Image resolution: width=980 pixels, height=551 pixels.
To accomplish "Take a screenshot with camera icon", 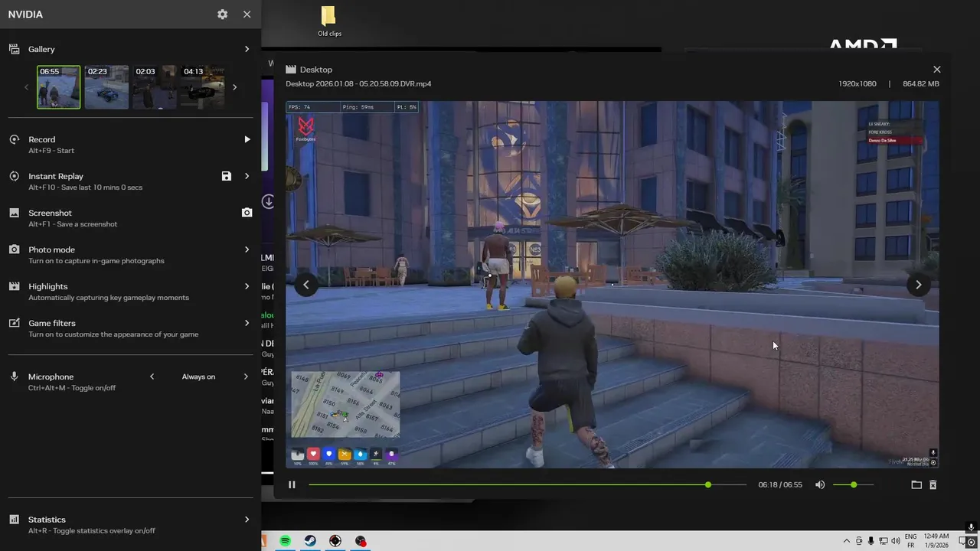I will coord(247,213).
